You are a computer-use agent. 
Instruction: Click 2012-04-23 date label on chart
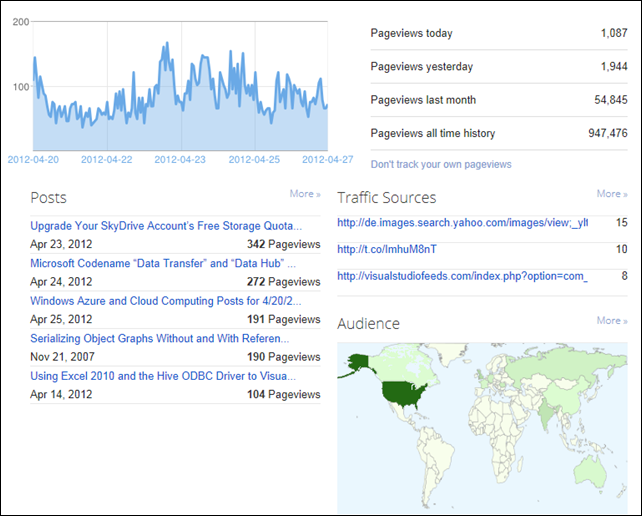(180, 160)
